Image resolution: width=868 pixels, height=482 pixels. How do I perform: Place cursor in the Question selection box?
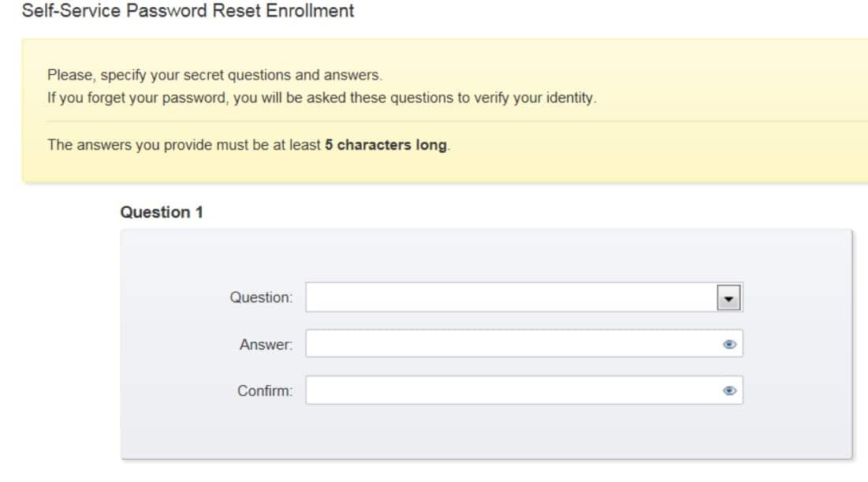[512, 296]
